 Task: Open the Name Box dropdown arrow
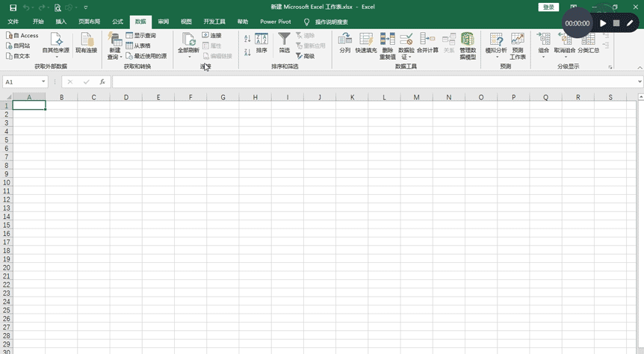click(x=43, y=81)
